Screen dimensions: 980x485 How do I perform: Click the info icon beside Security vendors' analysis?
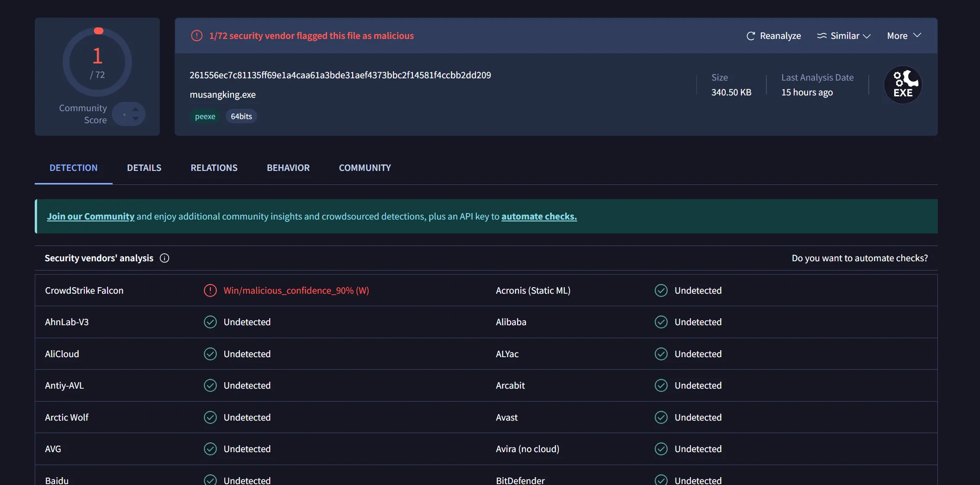(164, 258)
